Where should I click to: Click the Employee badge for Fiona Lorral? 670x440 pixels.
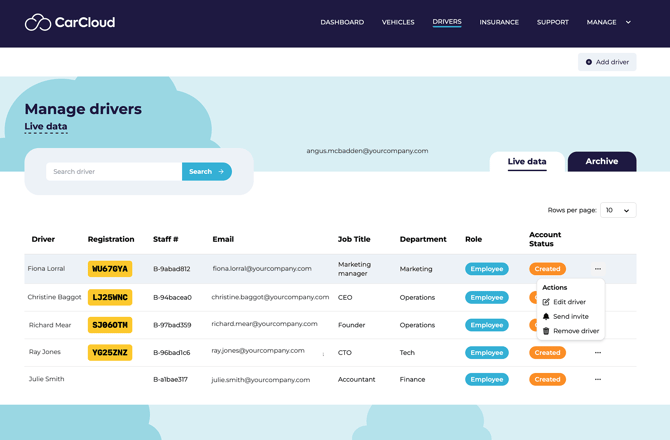tap(487, 269)
